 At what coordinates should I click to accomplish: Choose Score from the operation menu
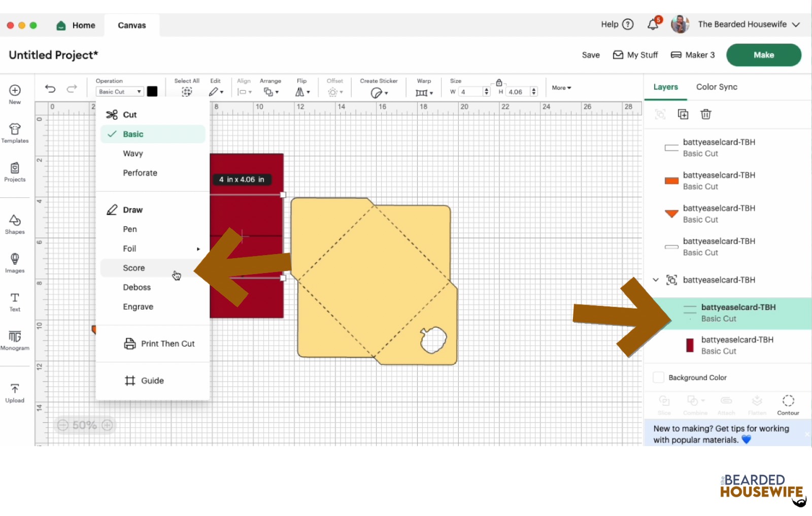[x=134, y=268]
